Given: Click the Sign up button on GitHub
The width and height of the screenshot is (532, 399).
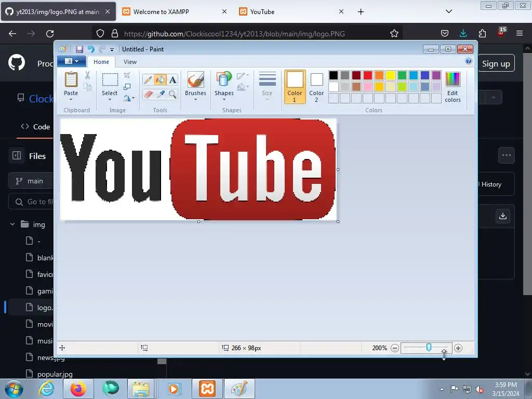Looking at the screenshot, I should click(x=496, y=63).
